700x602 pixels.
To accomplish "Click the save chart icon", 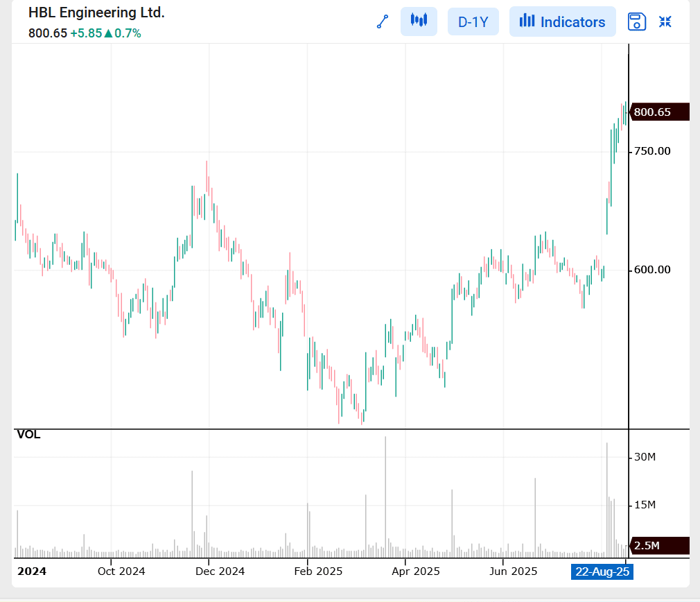I will click(637, 21).
